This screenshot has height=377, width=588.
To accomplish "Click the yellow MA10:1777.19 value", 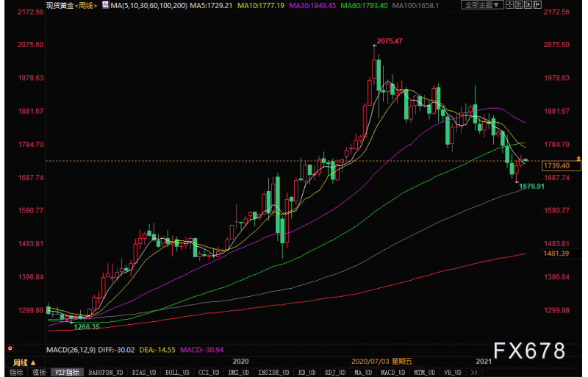I will pyautogui.click(x=261, y=6).
